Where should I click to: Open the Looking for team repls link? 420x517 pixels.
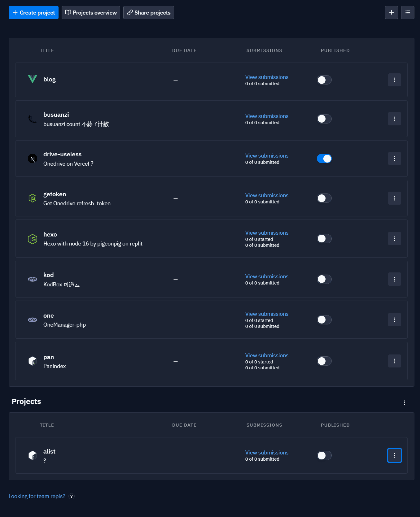click(x=37, y=496)
